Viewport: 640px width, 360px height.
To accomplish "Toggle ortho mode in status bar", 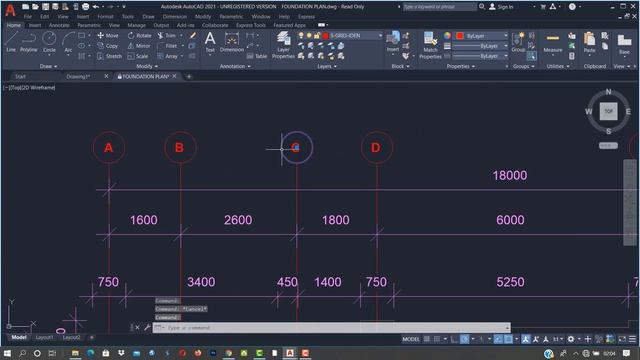I will [x=454, y=339].
